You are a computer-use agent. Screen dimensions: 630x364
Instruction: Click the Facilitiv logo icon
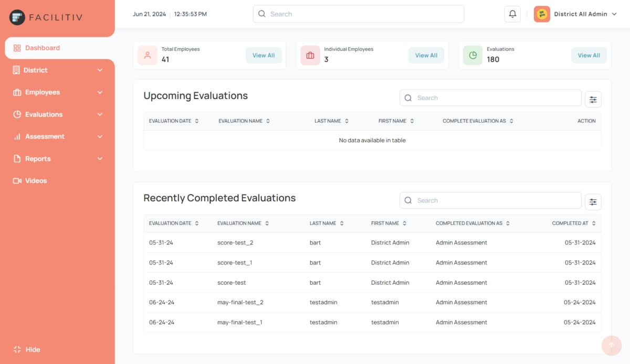coord(17,17)
